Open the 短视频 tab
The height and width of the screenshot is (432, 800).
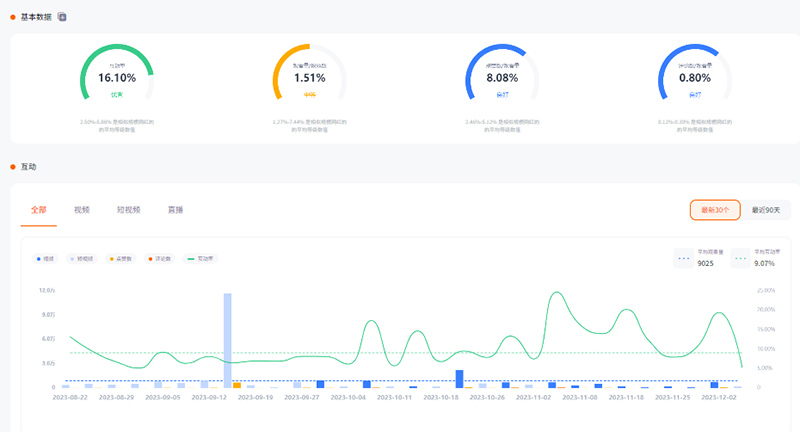coord(128,210)
